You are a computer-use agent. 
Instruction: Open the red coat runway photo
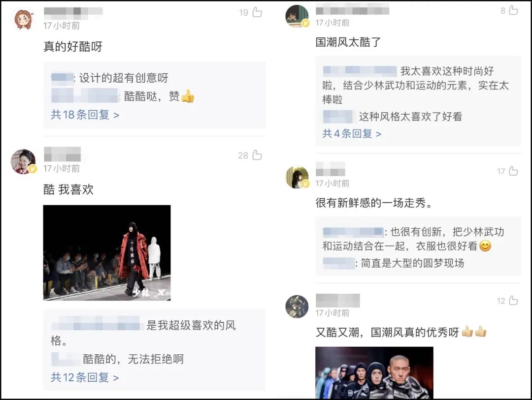(107, 252)
